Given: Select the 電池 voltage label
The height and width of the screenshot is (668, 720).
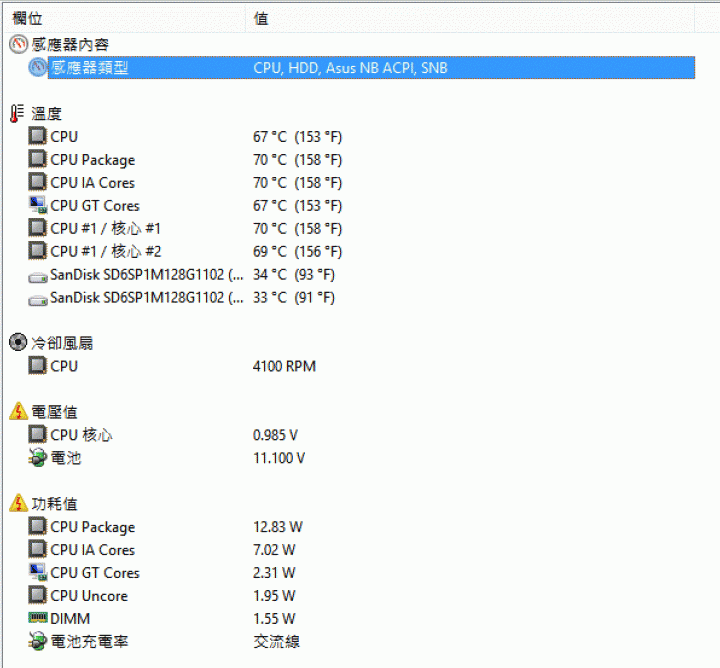Looking at the screenshot, I should coord(66,458).
